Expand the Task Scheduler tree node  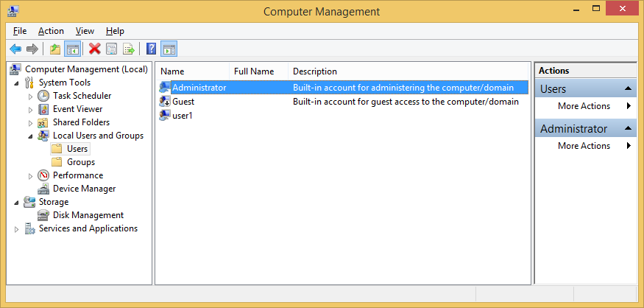tap(30, 97)
